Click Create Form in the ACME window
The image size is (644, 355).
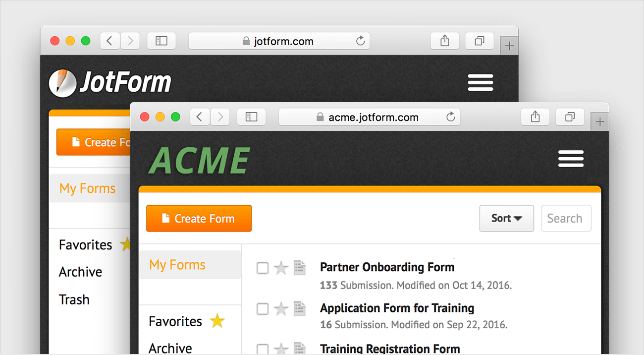[x=199, y=218]
